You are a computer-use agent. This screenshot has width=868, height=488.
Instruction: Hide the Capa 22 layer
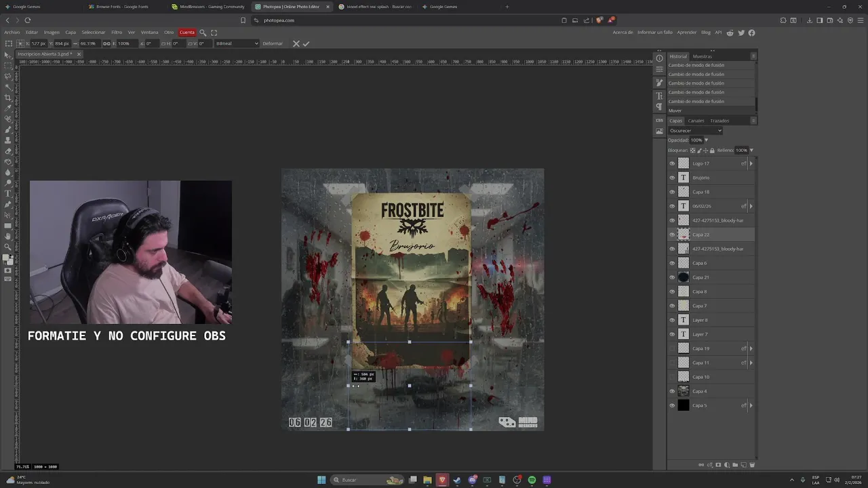click(672, 235)
